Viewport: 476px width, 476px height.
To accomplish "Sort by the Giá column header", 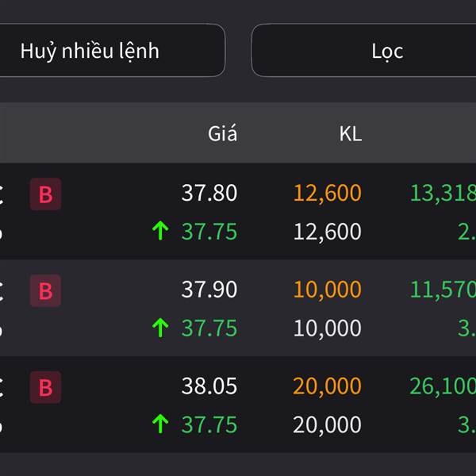I will (222, 134).
